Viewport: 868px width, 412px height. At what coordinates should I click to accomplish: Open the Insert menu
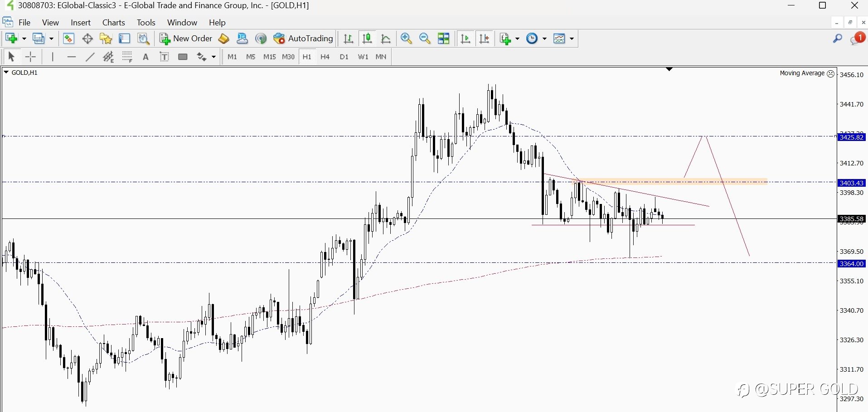click(x=81, y=22)
